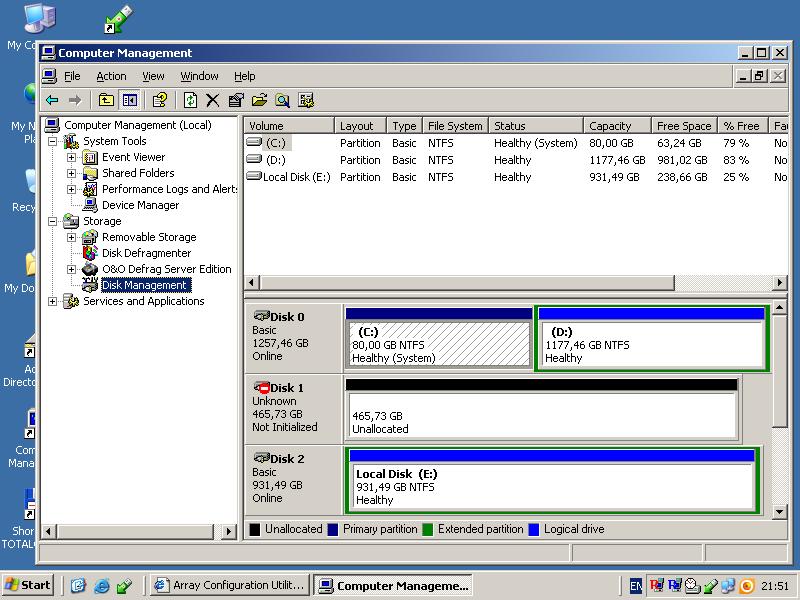Click the Back arrow toolbar icon
The width and height of the screenshot is (800, 600).
click(53, 100)
